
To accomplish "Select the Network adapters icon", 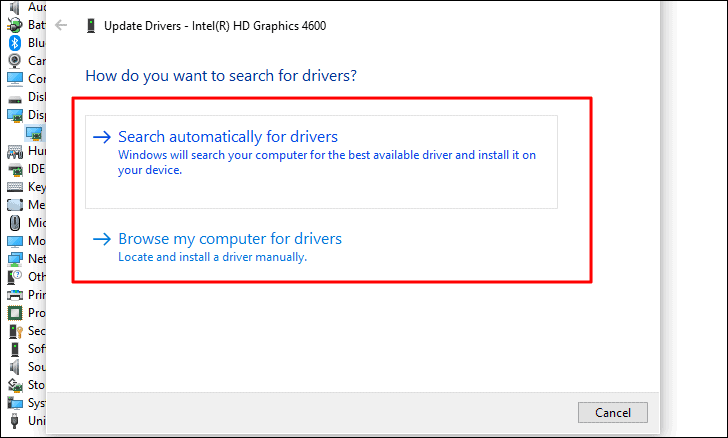I will point(15,259).
